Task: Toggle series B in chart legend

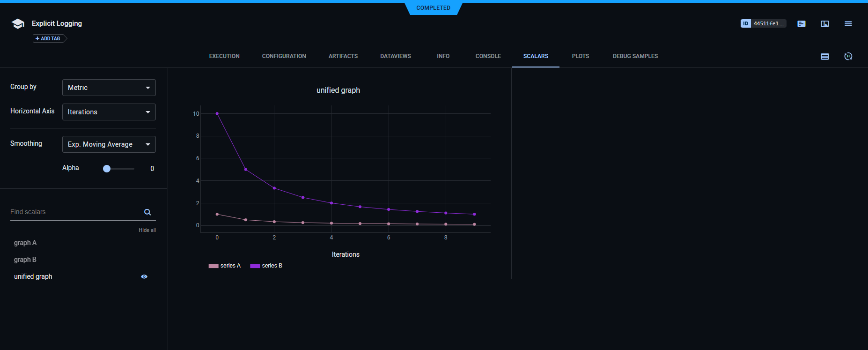Action: pos(266,266)
